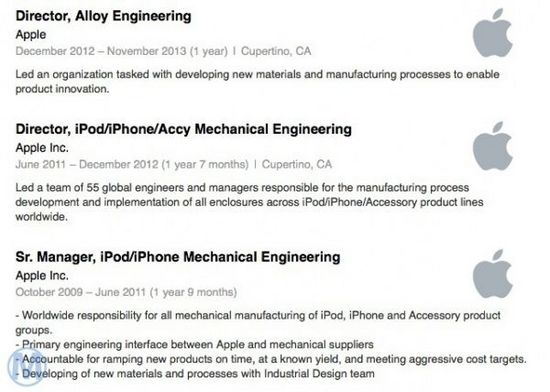The width and height of the screenshot is (550, 392).
Task: Click the description about developing new materials
Action: pos(257,82)
